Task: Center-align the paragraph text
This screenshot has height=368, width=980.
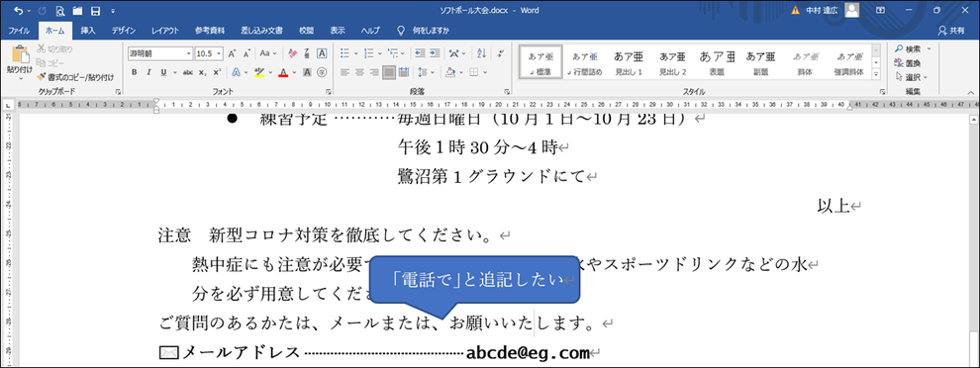Action: (359, 72)
